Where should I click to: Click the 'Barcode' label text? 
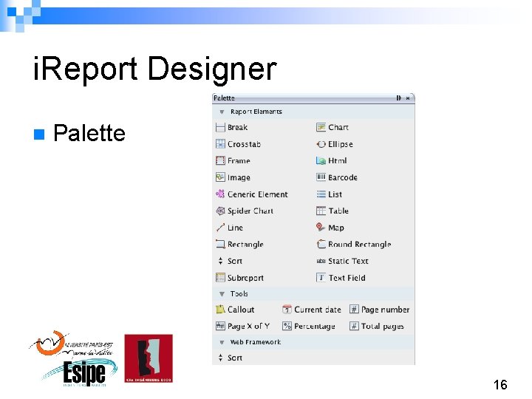click(x=343, y=177)
